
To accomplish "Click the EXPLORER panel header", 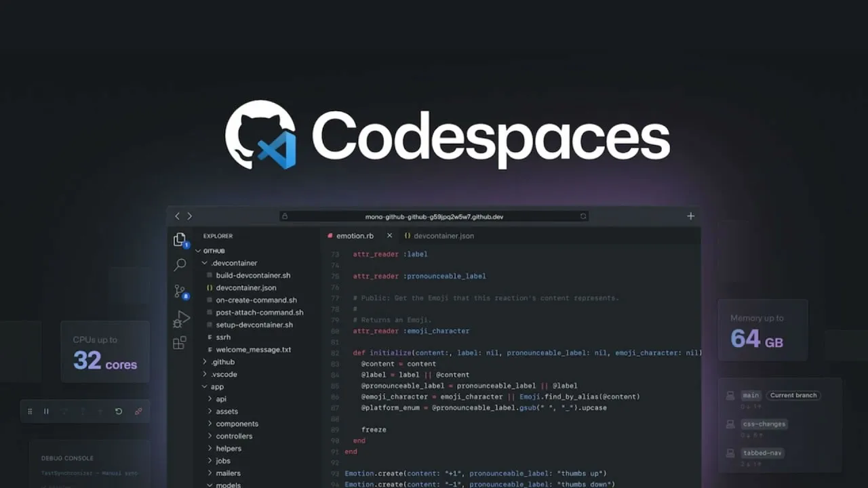I will [218, 236].
